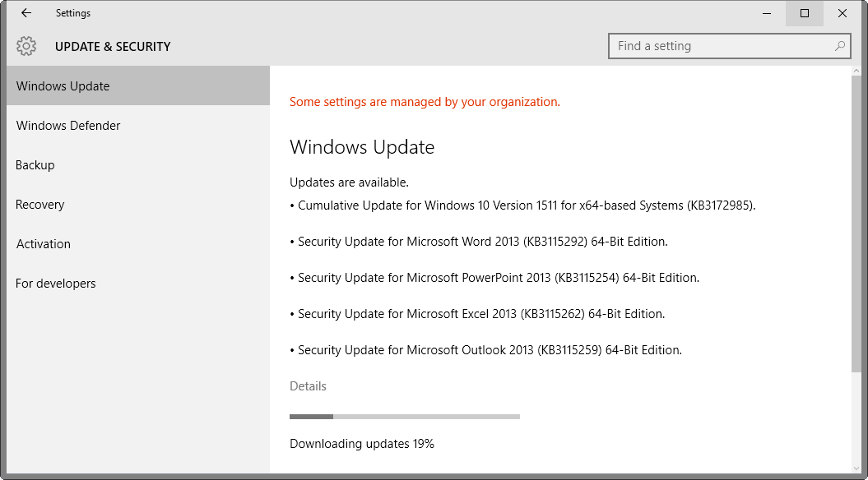
Task: Click the download progress bar
Action: coord(405,417)
